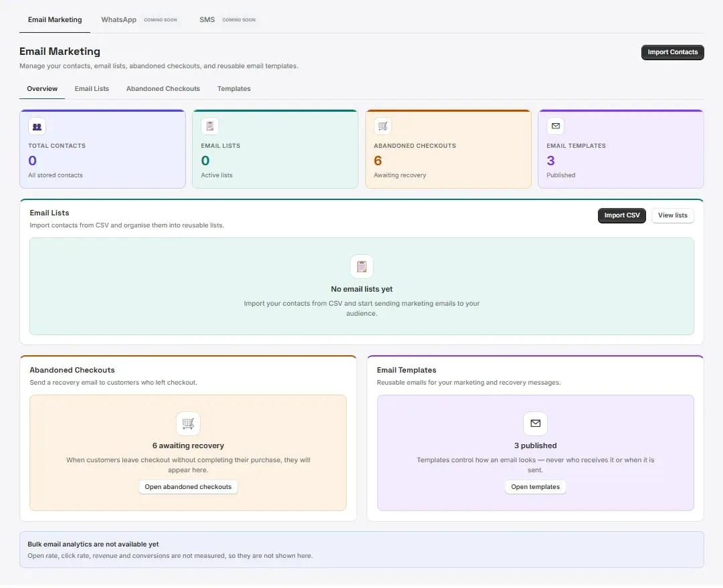Switch to the Email Marketing channel tab
The width and height of the screenshot is (723, 588).
click(x=55, y=20)
